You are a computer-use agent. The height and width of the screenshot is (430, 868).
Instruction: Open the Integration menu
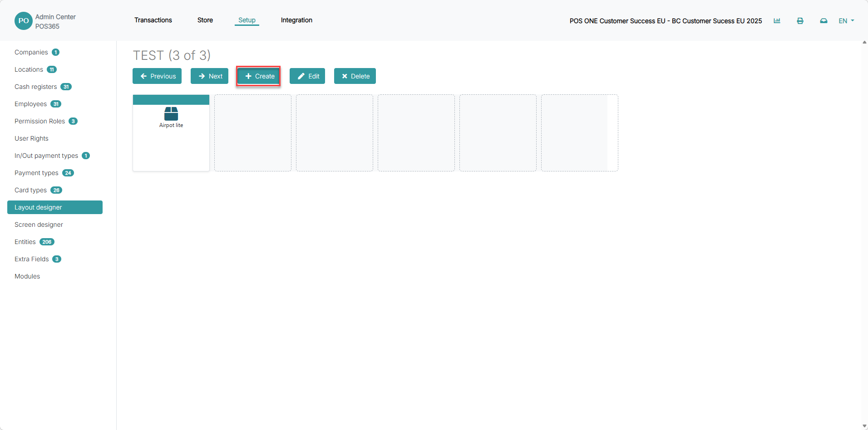pyautogui.click(x=296, y=20)
